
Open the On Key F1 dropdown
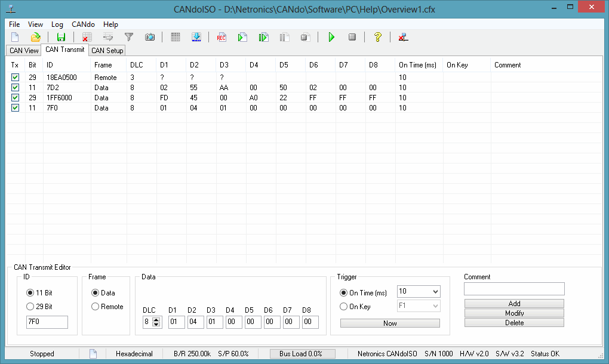tap(435, 306)
